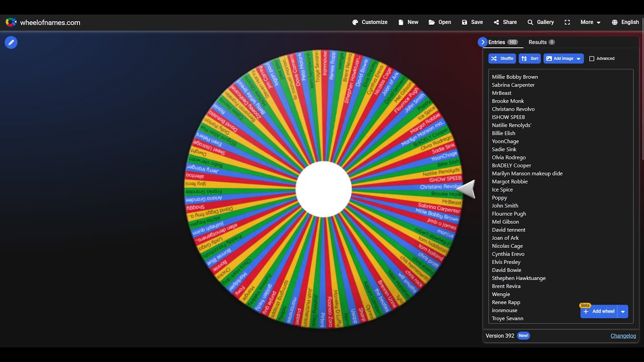644x362 pixels.
Task: Open the Add image dropdown
Action: [x=563, y=58]
